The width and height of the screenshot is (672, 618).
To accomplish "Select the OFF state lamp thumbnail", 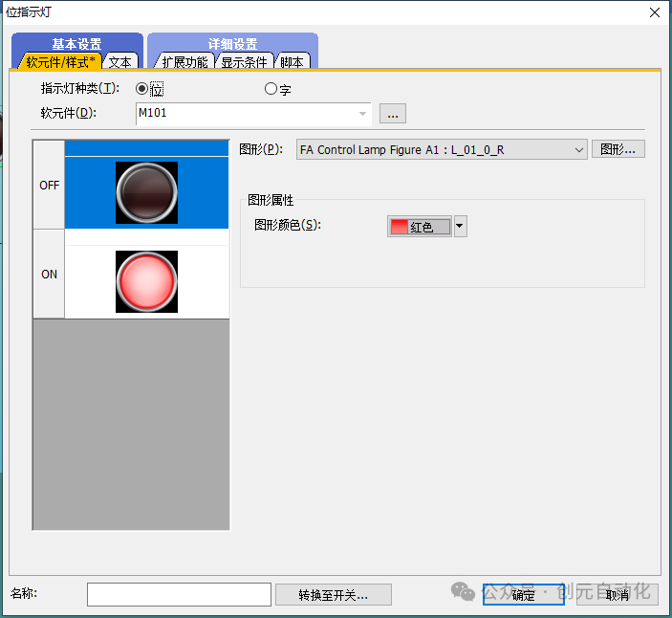I will coord(146,192).
